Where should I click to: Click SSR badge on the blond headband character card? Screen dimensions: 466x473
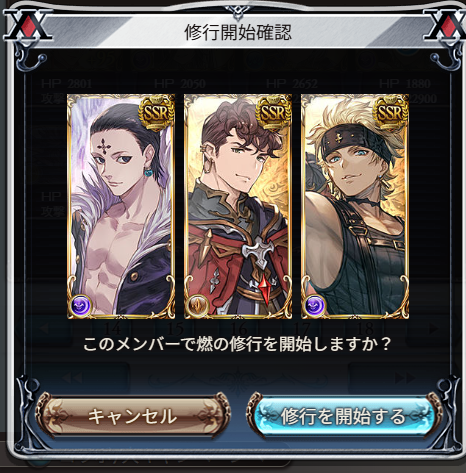point(391,113)
